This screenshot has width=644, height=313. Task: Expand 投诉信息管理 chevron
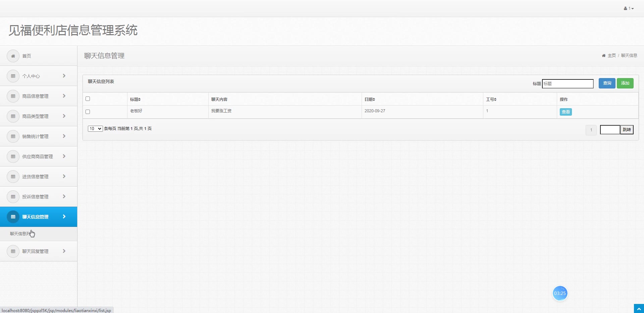point(64,197)
